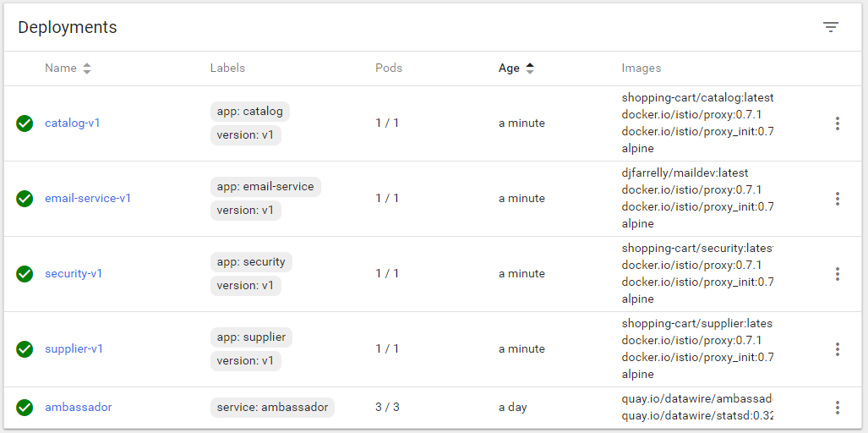Open the ambassador deployment link
Viewport: 868px width, 433px height.
pos(79,408)
